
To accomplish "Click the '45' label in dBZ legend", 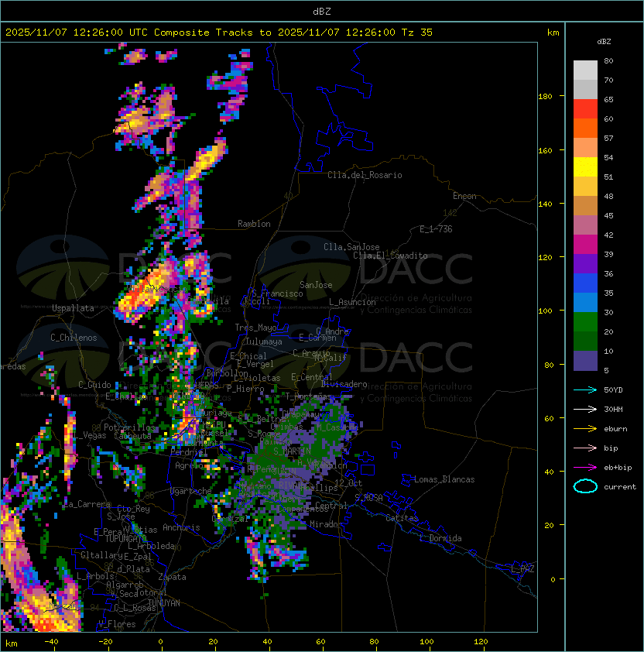I will pos(608,215).
